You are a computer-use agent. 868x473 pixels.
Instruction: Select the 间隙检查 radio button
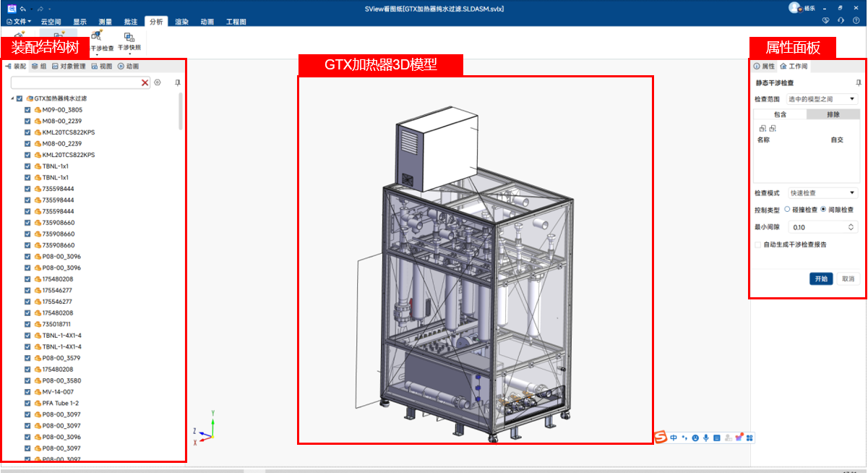point(824,209)
